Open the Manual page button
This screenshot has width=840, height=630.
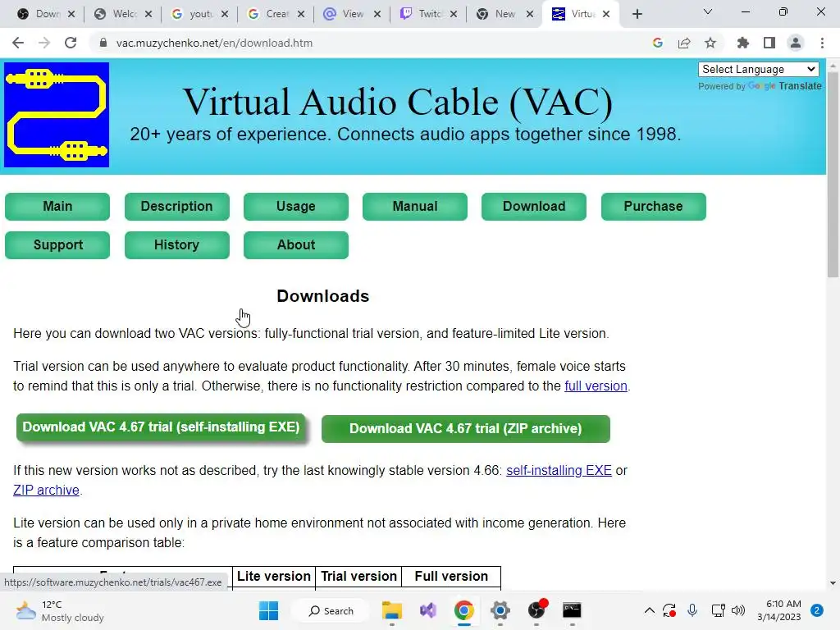pyautogui.click(x=414, y=207)
